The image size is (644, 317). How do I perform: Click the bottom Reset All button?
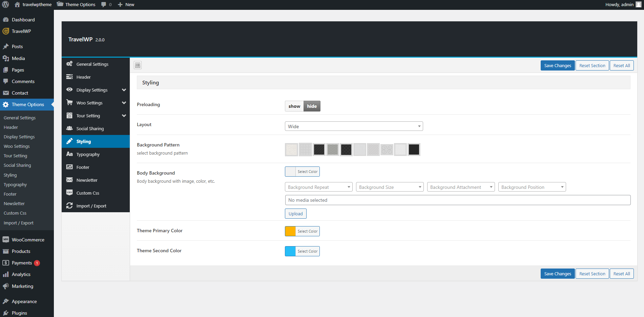tap(622, 274)
